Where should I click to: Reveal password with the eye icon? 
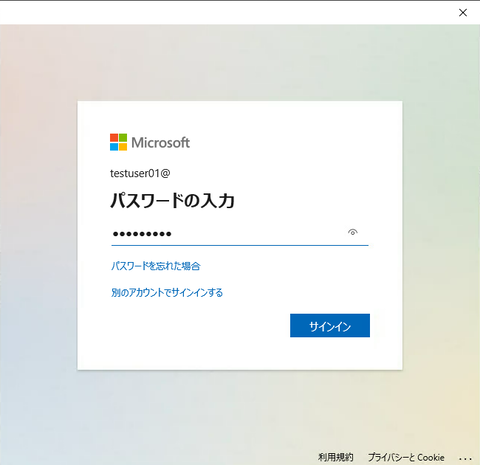pyautogui.click(x=353, y=232)
